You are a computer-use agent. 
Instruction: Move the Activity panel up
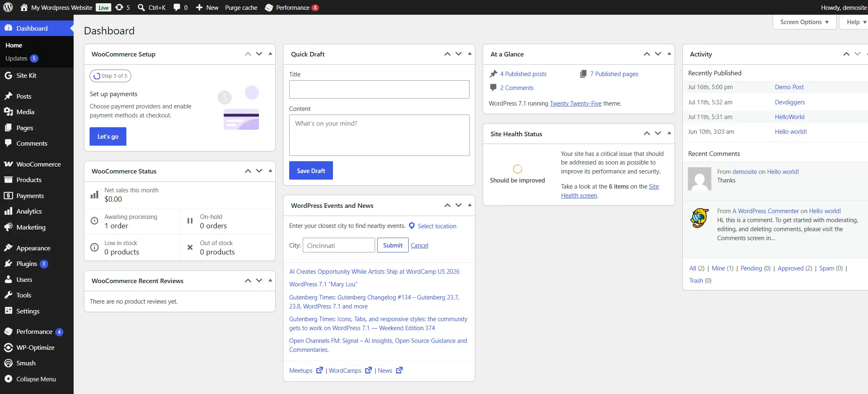[846, 54]
